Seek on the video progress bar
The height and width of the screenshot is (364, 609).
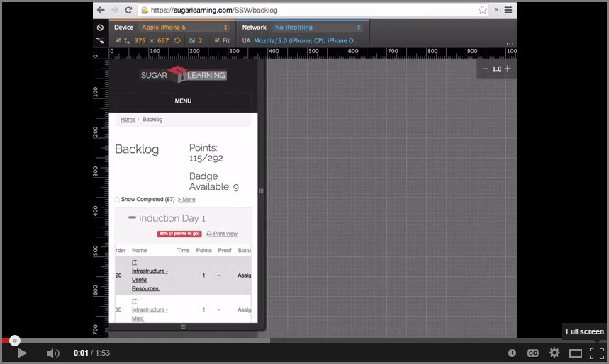click(284, 341)
